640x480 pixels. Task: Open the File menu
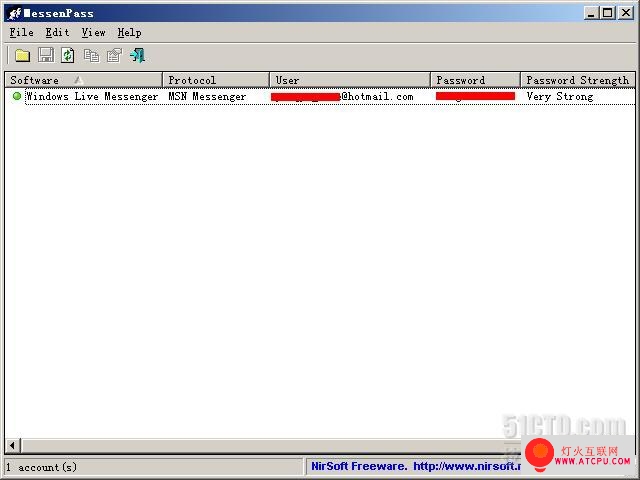22,32
